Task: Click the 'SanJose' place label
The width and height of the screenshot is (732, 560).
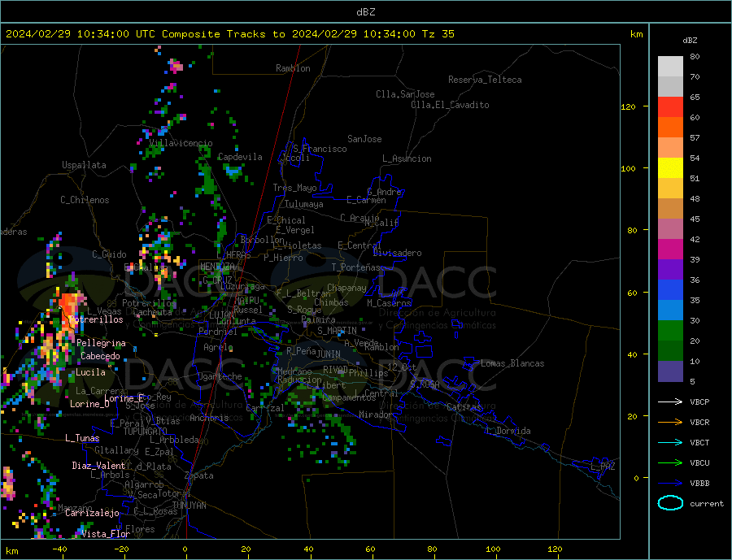Action: click(x=364, y=139)
